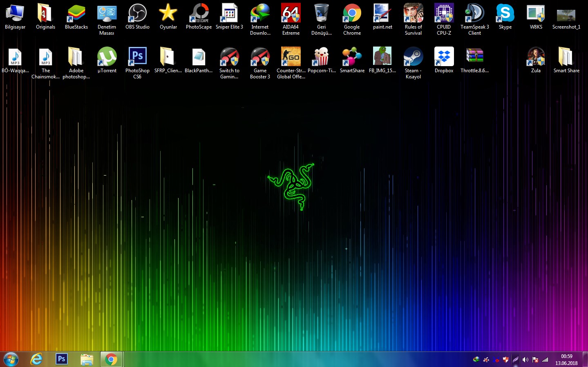Screen dimensions: 588x367
Task: Open Denetim Masası shortcut
Action: 107,19
